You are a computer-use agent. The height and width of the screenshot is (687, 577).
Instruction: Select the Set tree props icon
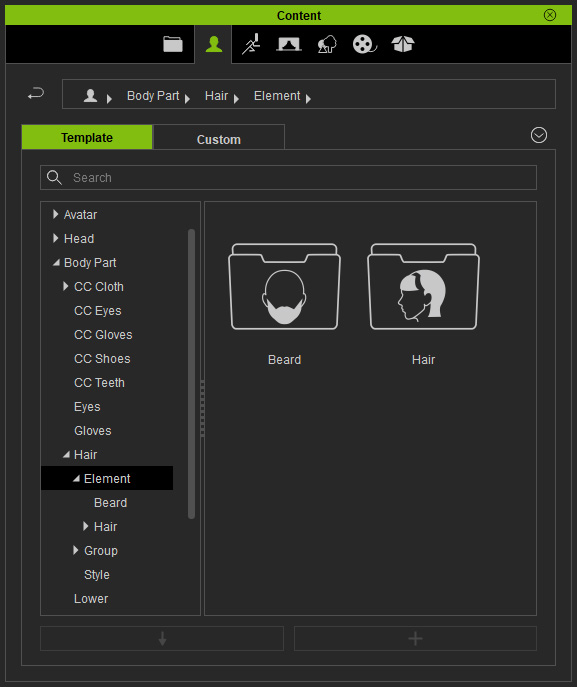click(x=327, y=44)
